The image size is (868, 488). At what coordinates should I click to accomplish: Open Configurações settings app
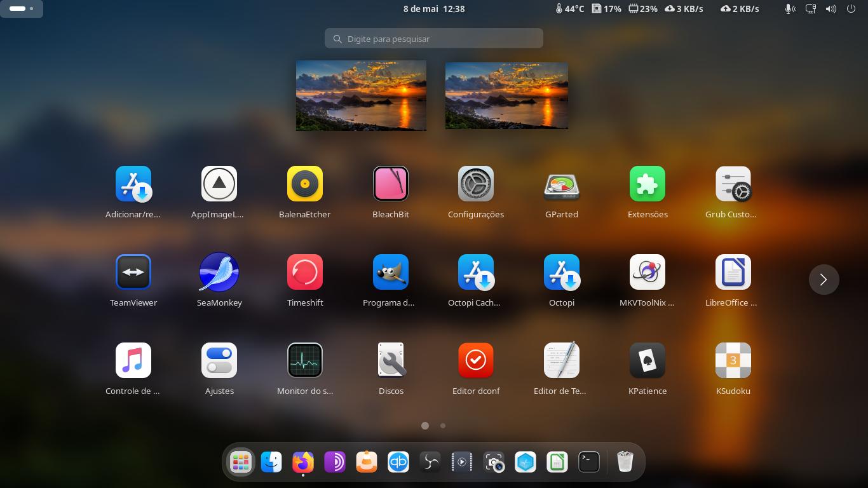tap(476, 184)
